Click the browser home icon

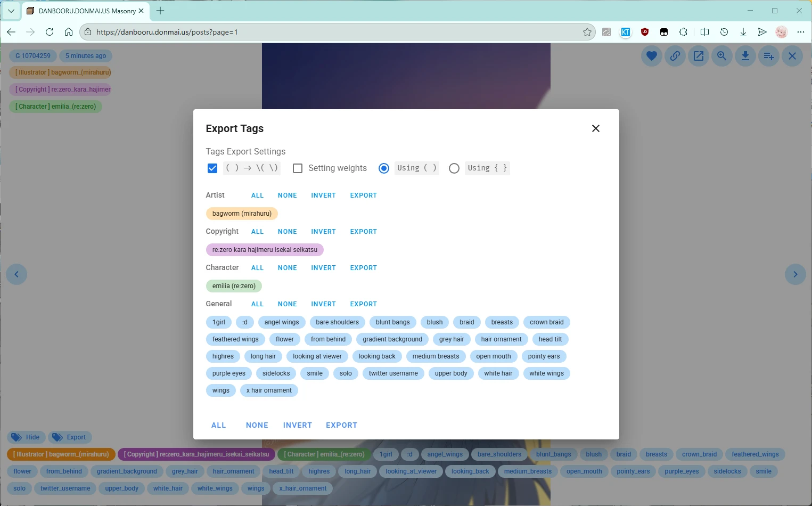pyautogui.click(x=69, y=32)
